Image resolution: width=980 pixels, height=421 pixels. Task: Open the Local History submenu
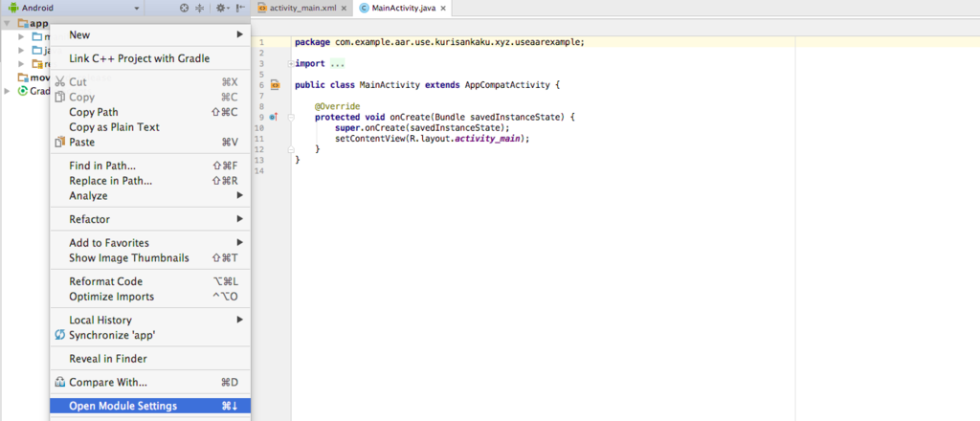[150, 320]
